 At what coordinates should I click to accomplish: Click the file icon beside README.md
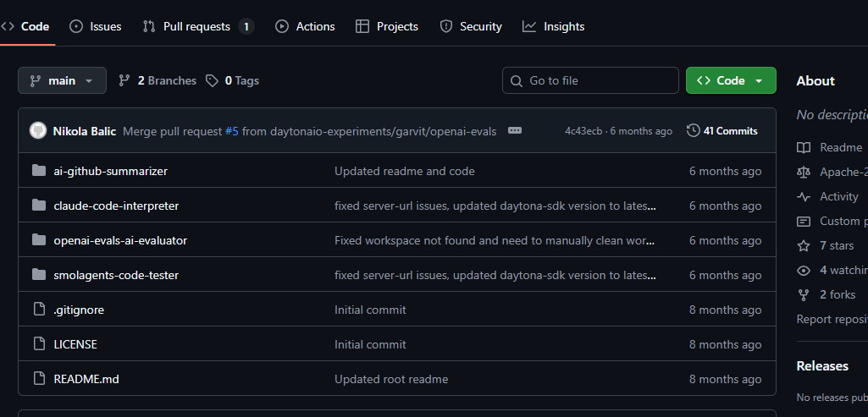click(39, 378)
